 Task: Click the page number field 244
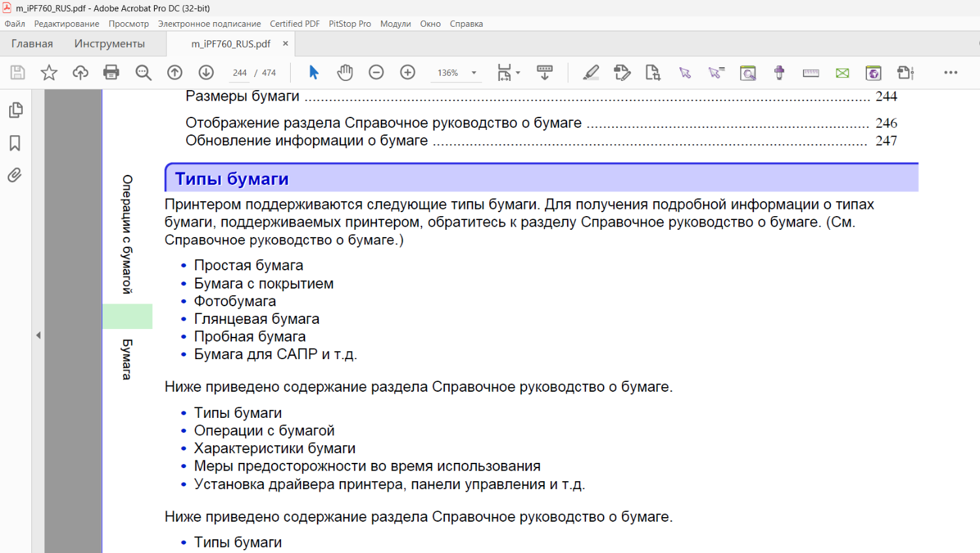click(x=240, y=73)
